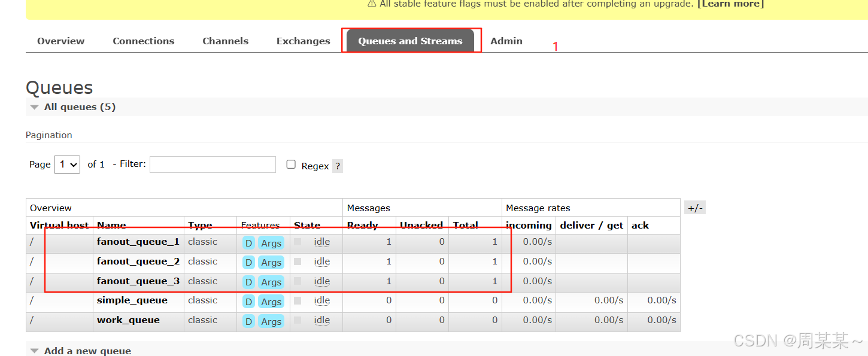868x356 pixels.
Task: Click the Args badge for fanout_queue_1
Action: (271, 243)
